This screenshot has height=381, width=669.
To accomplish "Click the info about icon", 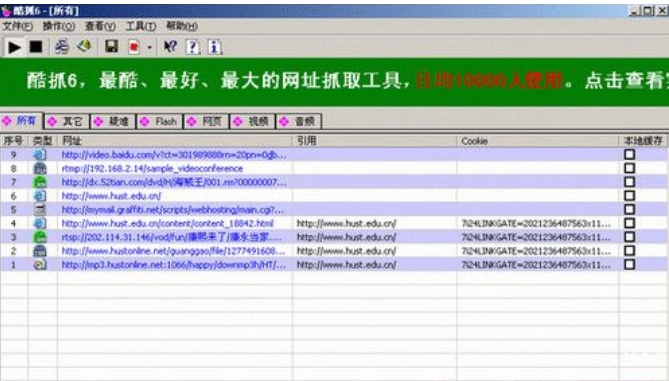I will pyautogui.click(x=214, y=47).
